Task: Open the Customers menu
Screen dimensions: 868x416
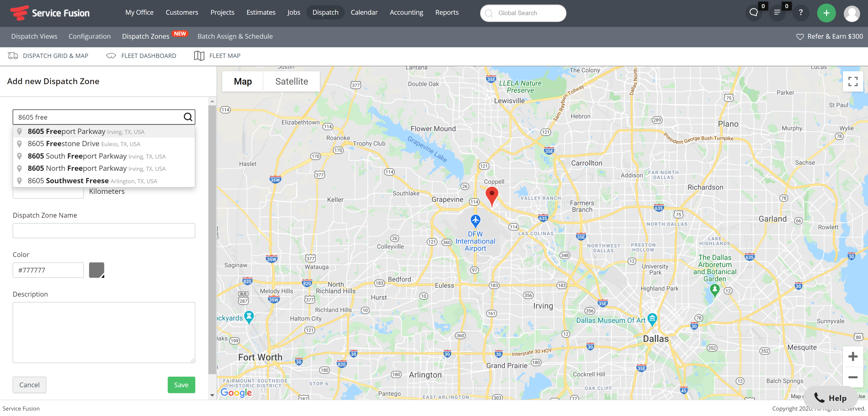Action: (x=182, y=12)
